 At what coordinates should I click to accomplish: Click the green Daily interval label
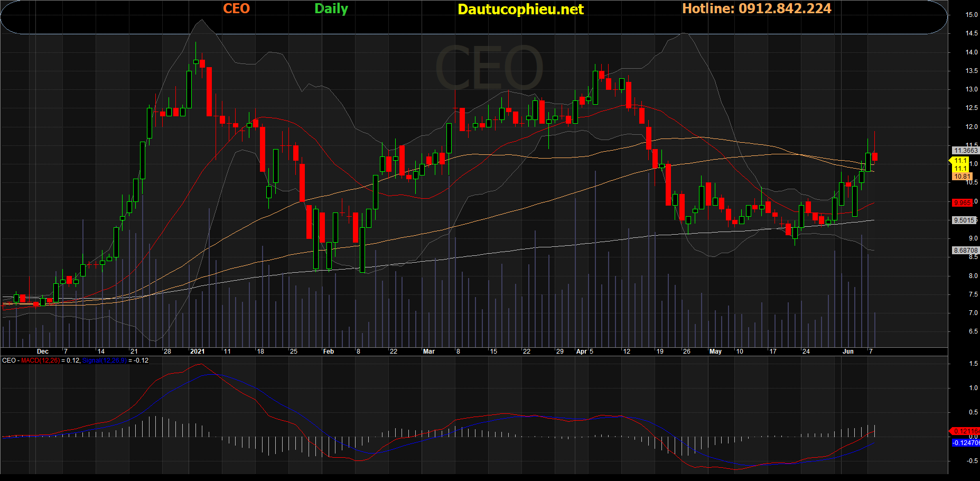331,8
